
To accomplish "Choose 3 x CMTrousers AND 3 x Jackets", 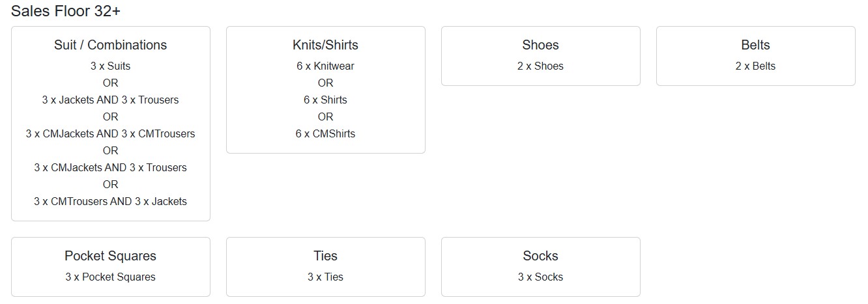I will point(110,201).
